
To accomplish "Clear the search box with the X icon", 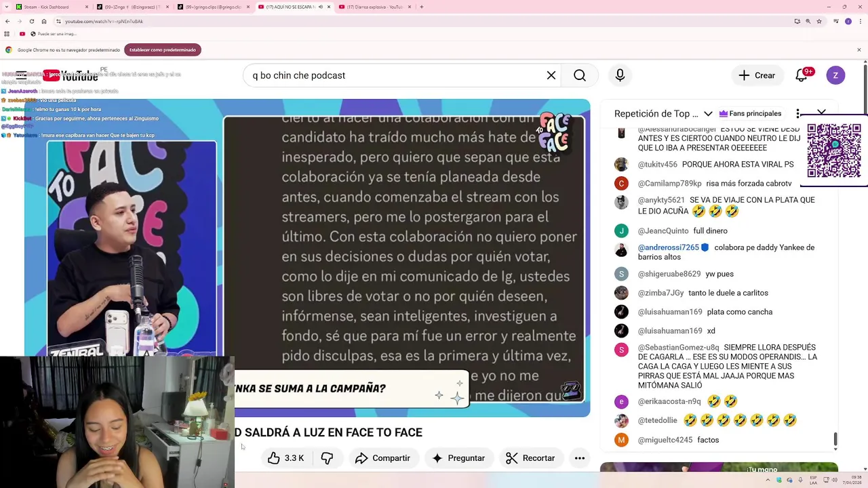I will pos(551,75).
